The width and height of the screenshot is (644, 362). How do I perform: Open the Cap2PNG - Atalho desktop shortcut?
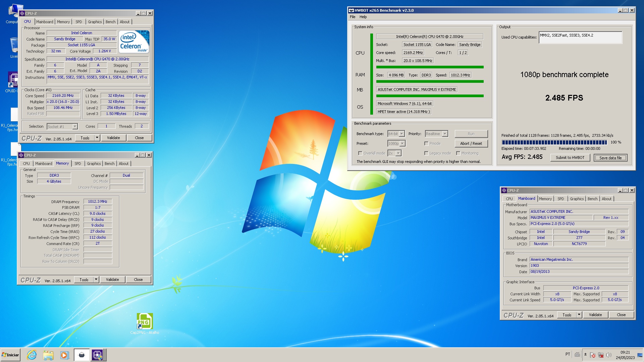[x=145, y=323]
